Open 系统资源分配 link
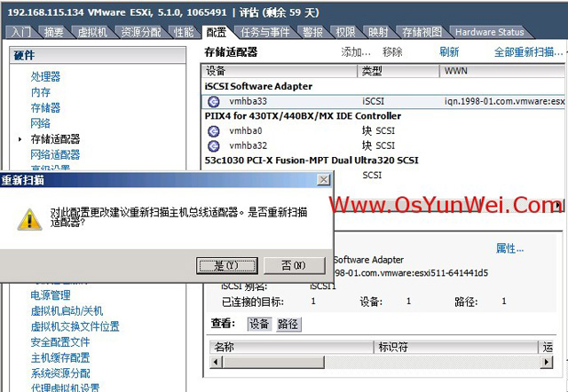The width and height of the screenshot is (568, 392). (60, 373)
